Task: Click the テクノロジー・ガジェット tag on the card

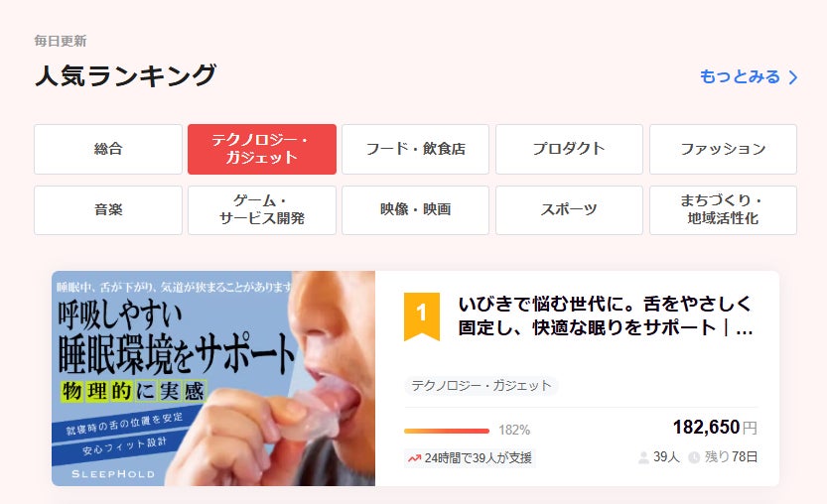Action: pos(481,385)
